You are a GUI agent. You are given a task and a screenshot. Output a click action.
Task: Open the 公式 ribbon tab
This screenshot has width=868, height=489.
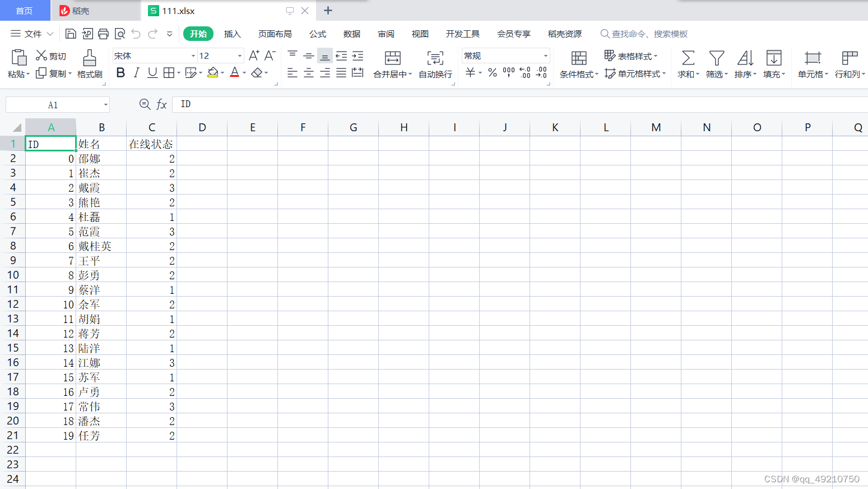[318, 34]
